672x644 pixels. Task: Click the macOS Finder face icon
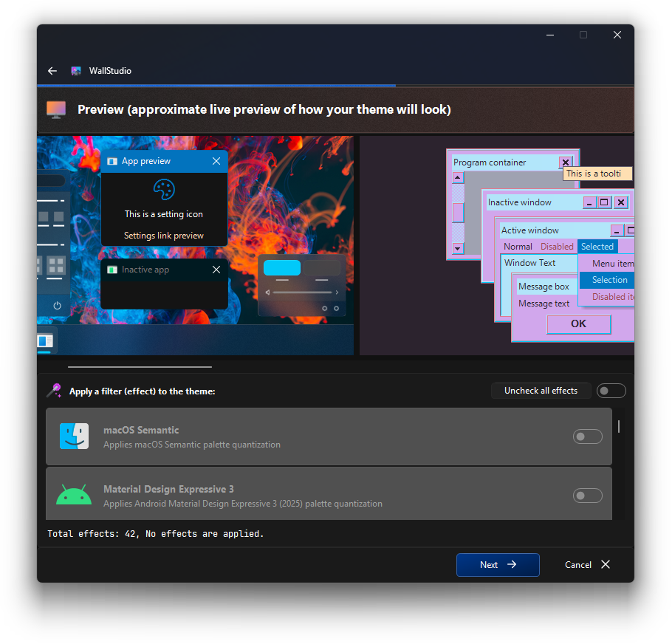(x=74, y=436)
